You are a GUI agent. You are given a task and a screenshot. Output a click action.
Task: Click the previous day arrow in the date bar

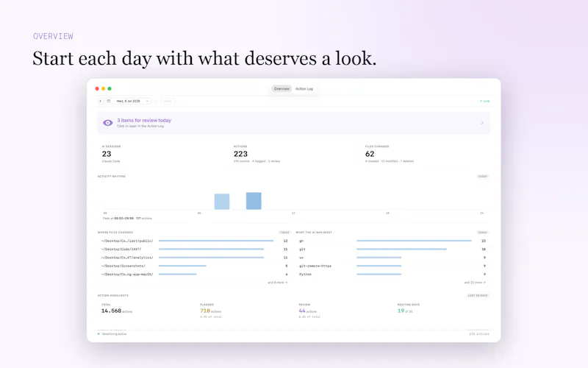click(101, 101)
